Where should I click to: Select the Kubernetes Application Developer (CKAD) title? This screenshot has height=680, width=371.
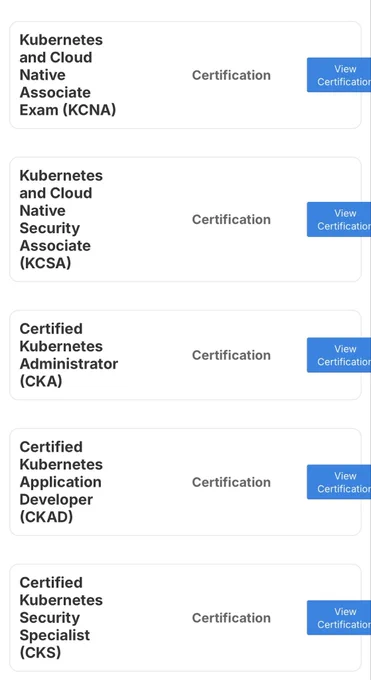click(61, 482)
